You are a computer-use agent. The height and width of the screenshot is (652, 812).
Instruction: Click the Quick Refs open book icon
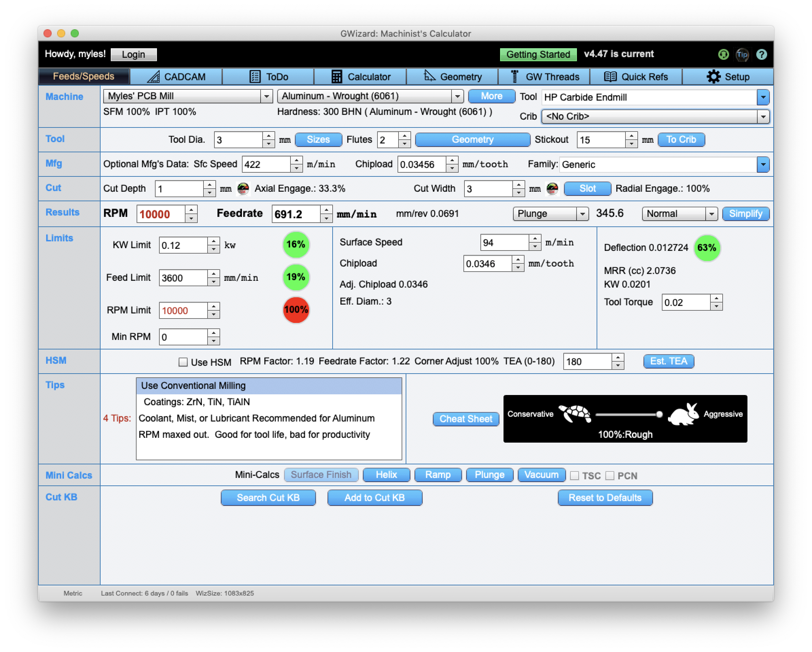coord(610,76)
